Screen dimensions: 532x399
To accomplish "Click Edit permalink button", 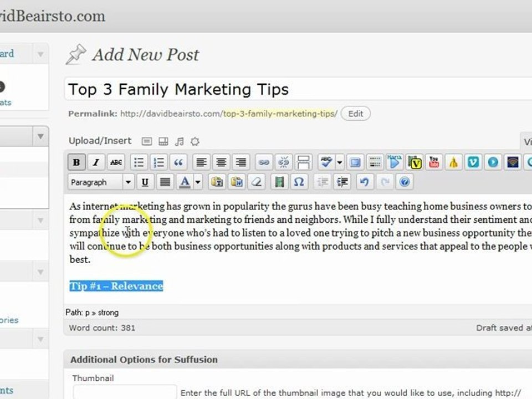I will click(x=356, y=114).
